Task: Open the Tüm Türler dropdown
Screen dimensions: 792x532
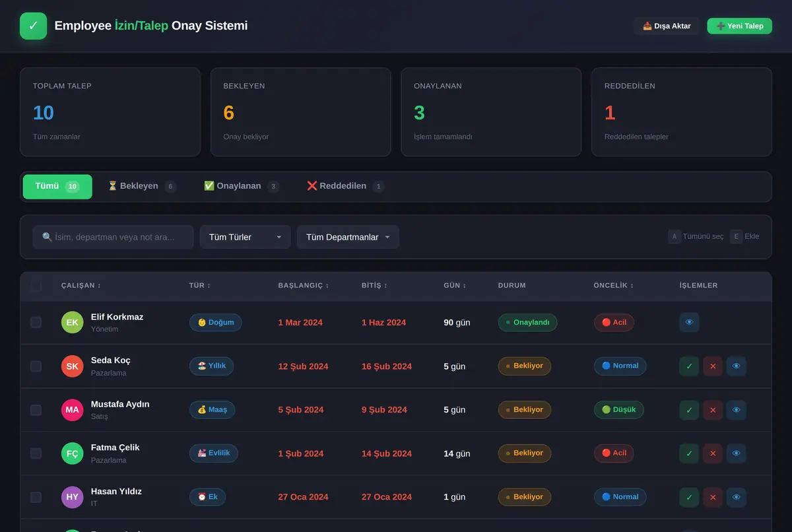Action: [245, 237]
